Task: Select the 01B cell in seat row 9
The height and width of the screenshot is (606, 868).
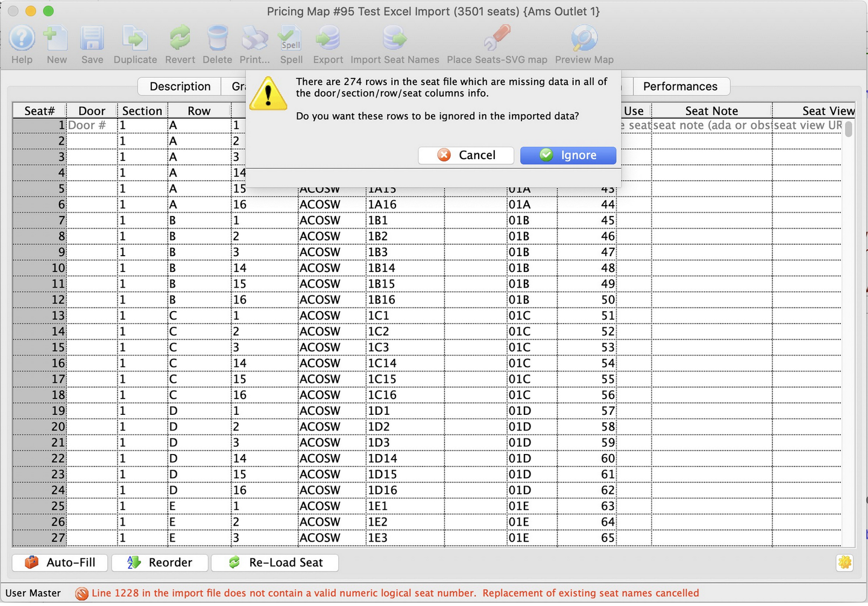Action: click(x=532, y=252)
